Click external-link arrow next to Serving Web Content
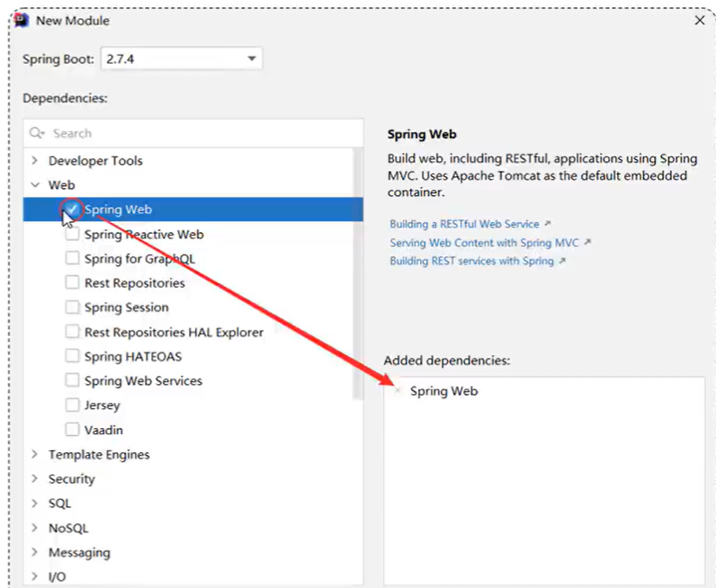Image resolution: width=716 pixels, height=588 pixels. (587, 242)
